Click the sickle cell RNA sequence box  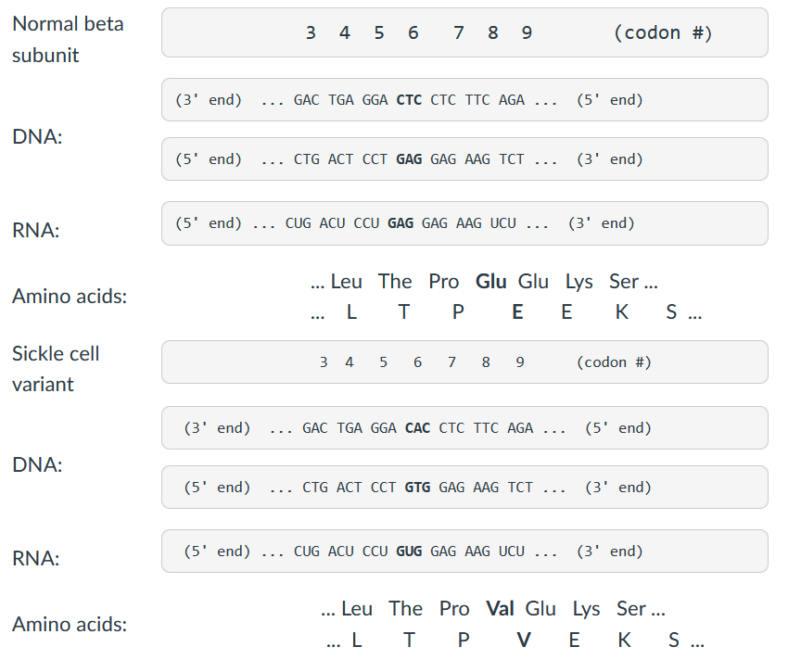coord(464,552)
